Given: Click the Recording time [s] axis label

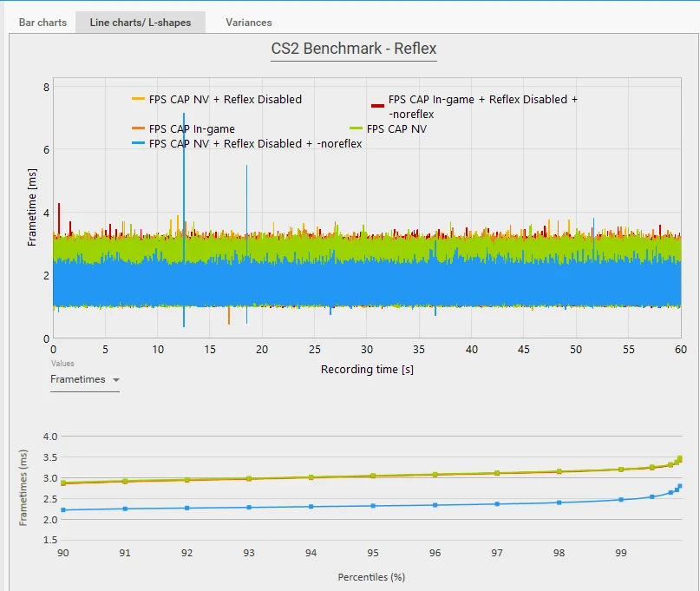Looking at the screenshot, I should click(367, 370).
